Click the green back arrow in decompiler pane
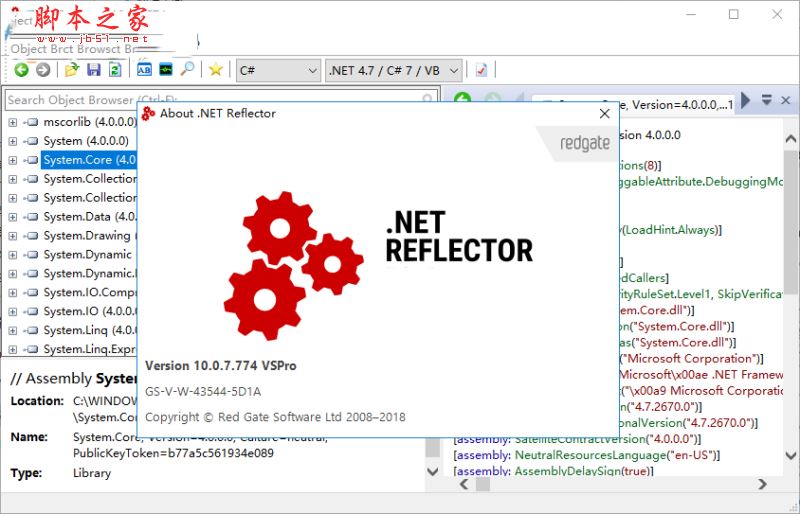 coord(462,99)
